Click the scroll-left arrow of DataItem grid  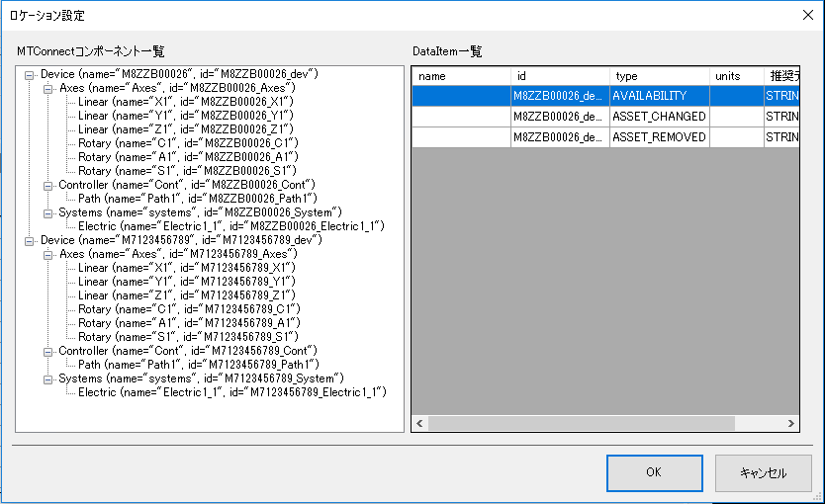419,424
